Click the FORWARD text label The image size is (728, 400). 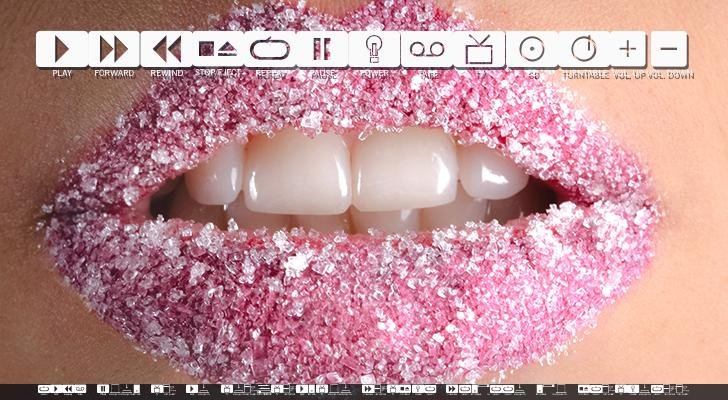coord(114,74)
